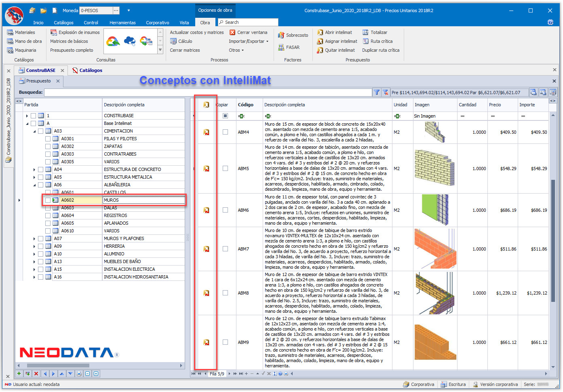Open the Sobrecosto factors
Viewport: 563px width, 392px height.
pyautogui.click(x=293, y=35)
